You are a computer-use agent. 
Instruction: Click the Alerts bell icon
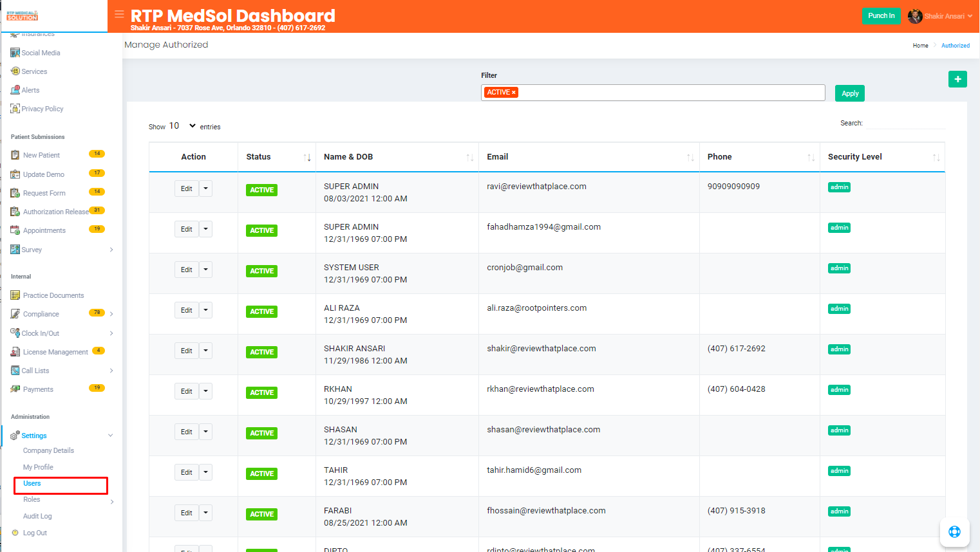(x=15, y=90)
